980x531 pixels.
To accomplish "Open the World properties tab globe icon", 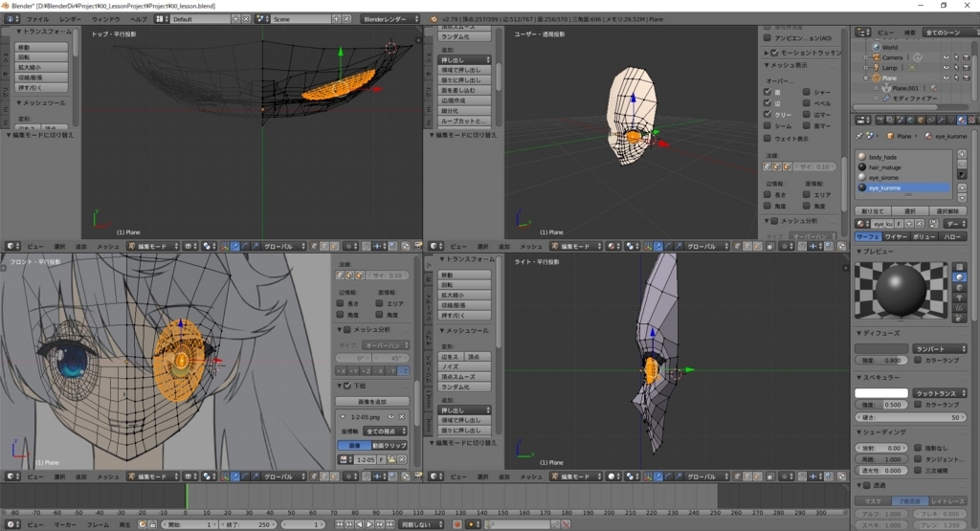I will [911, 120].
